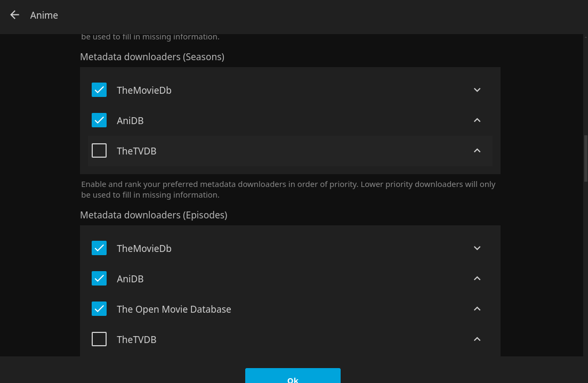Disable AniDB for Episodes metadata

(x=99, y=279)
